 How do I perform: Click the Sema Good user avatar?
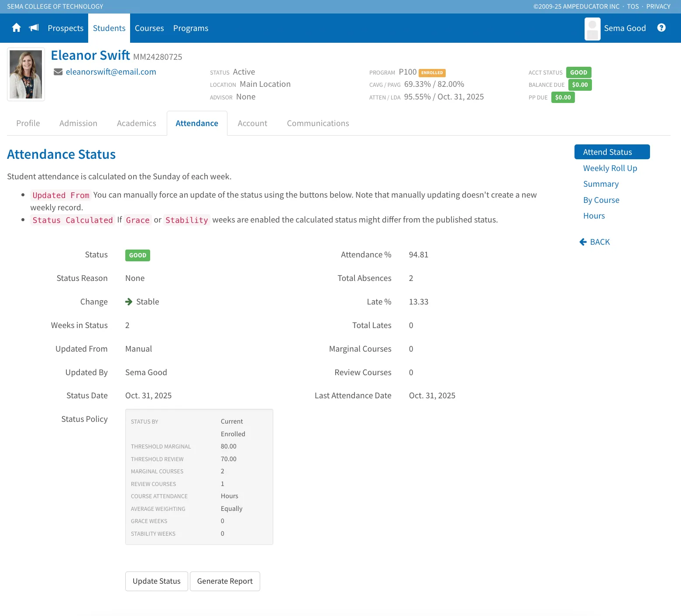pyautogui.click(x=592, y=29)
